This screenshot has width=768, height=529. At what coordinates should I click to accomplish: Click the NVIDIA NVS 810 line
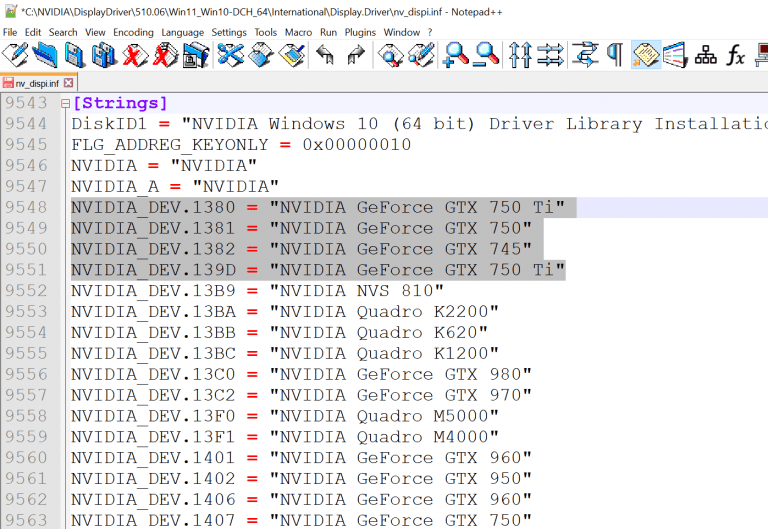(257, 291)
